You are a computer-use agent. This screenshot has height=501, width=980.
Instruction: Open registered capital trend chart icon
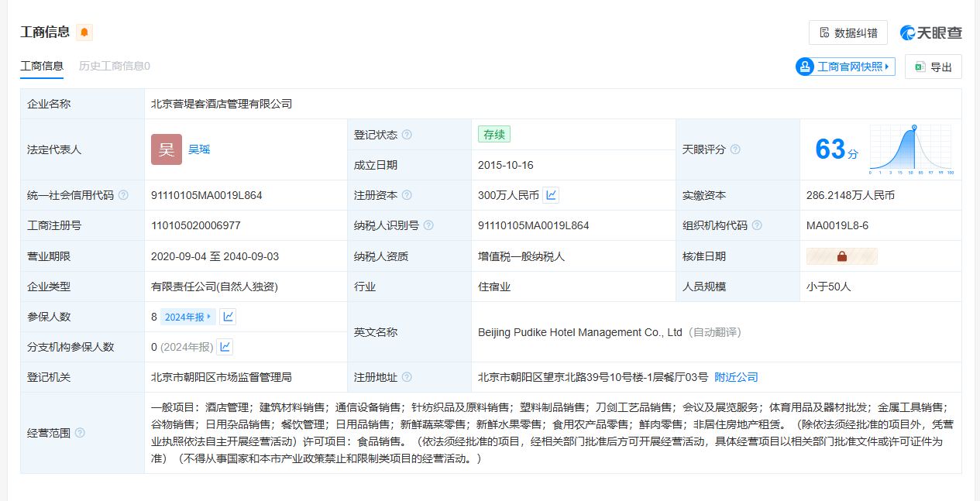click(x=551, y=195)
